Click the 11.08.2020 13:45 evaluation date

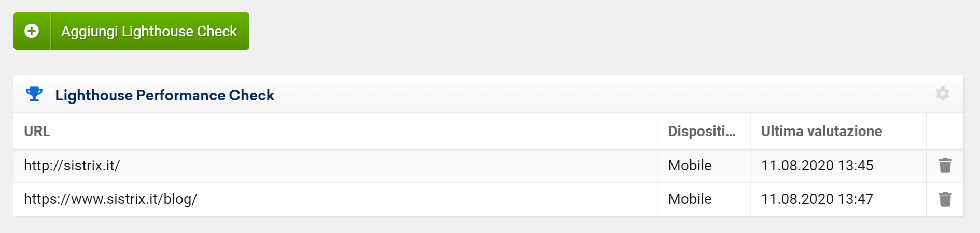tap(817, 166)
